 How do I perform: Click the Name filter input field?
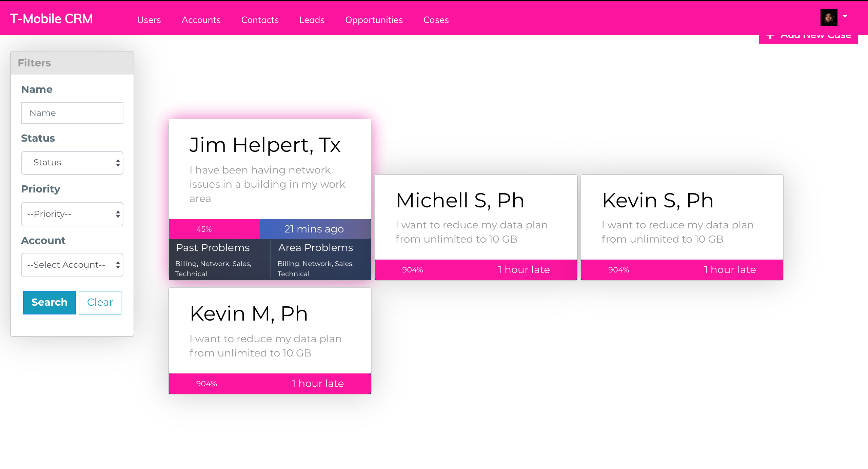[72, 113]
